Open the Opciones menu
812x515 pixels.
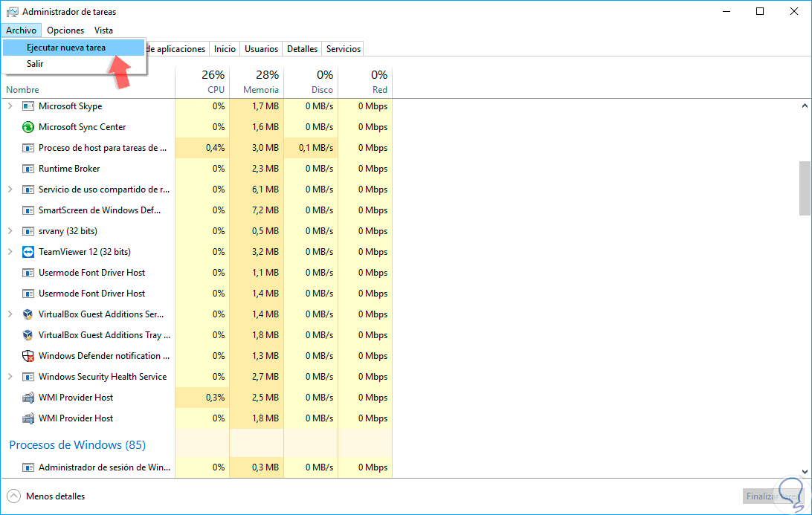click(x=65, y=30)
